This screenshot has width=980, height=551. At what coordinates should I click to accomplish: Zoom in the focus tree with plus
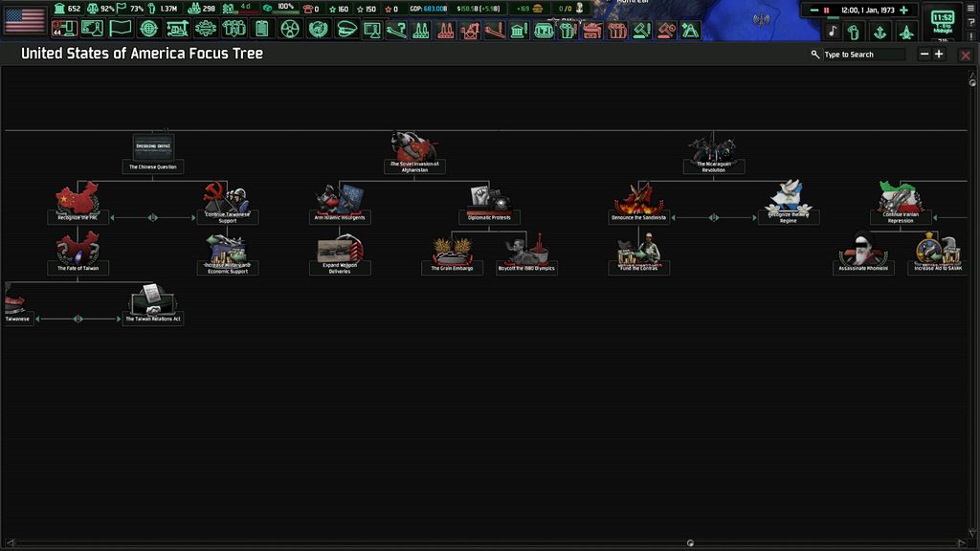939,55
